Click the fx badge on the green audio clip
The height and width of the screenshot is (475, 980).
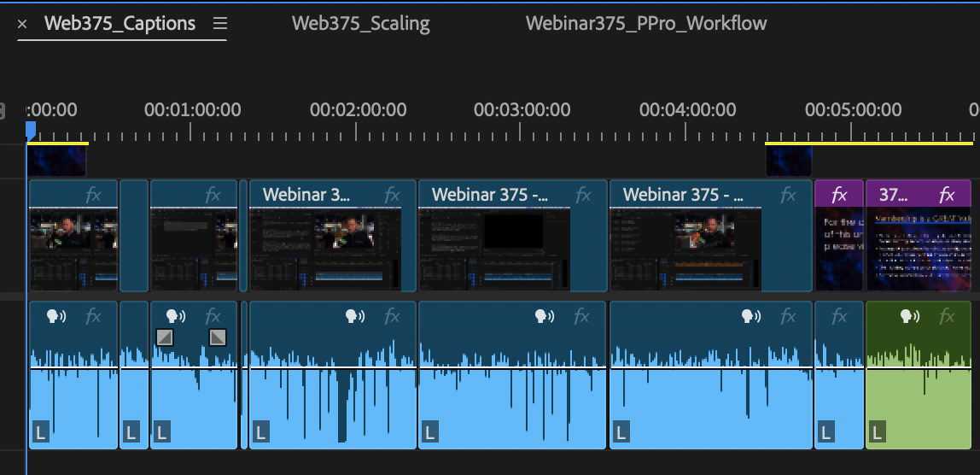947,316
